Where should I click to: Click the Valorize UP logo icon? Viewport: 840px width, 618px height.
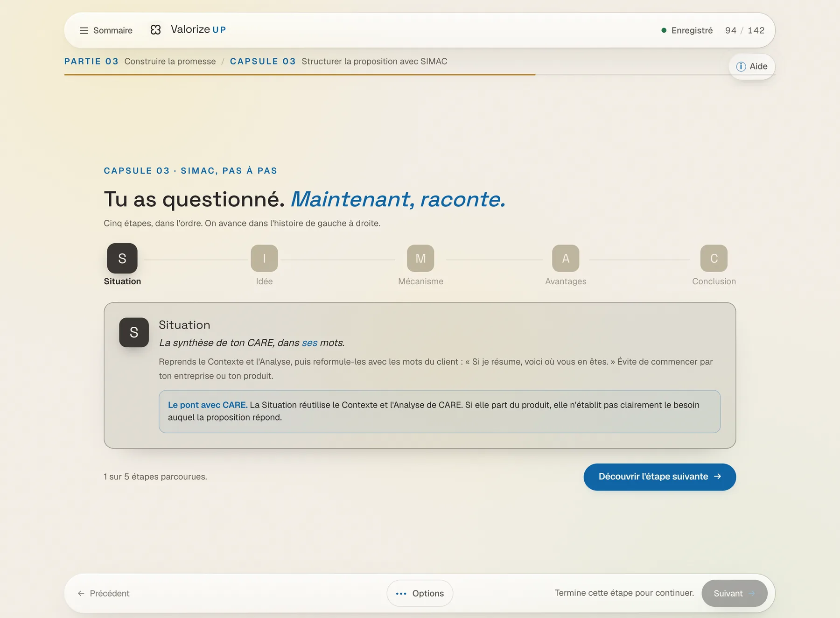155,30
